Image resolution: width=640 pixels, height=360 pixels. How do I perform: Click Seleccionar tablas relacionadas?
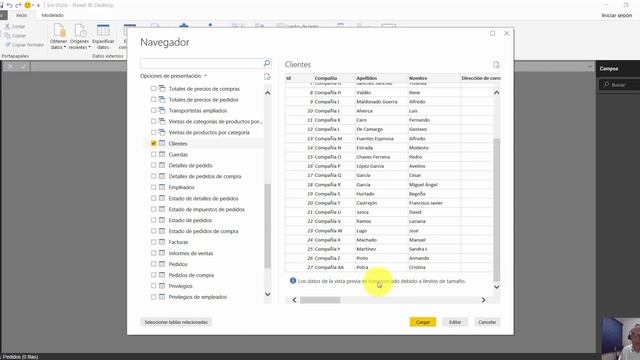click(176, 322)
